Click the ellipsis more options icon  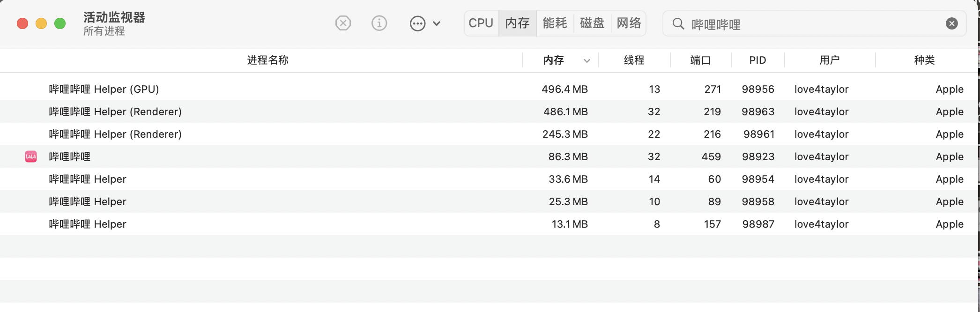point(417,23)
